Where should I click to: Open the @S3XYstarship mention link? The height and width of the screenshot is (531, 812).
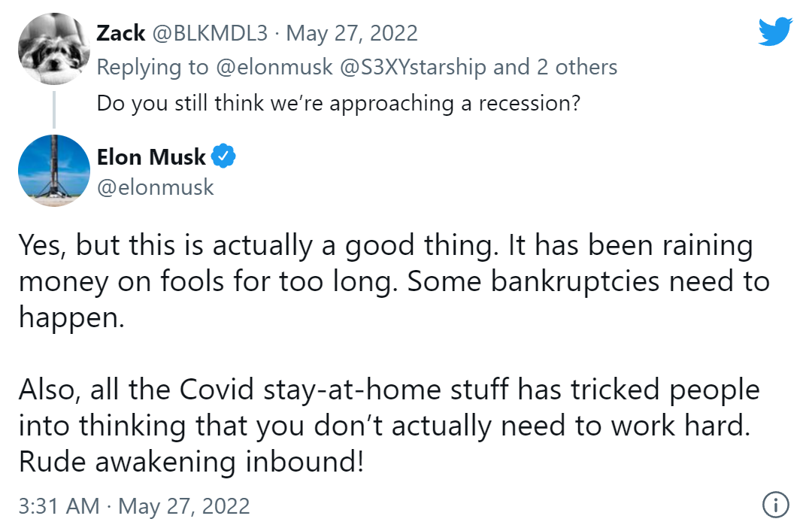[x=413, y=68]
